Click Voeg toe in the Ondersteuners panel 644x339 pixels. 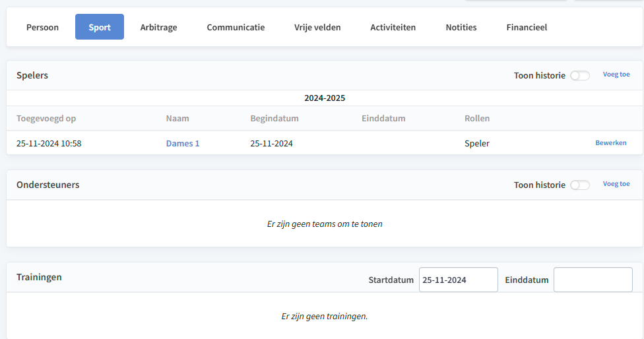[616, 184]
